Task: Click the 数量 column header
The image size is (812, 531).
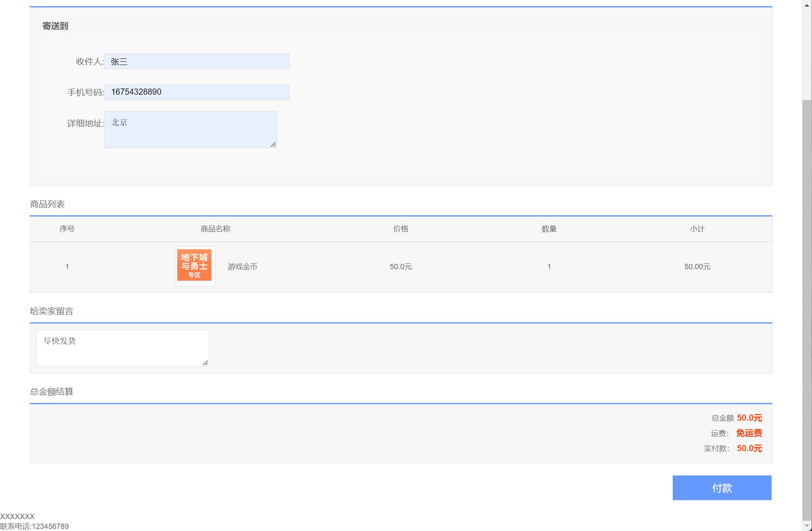Action: tap(549, 229)
